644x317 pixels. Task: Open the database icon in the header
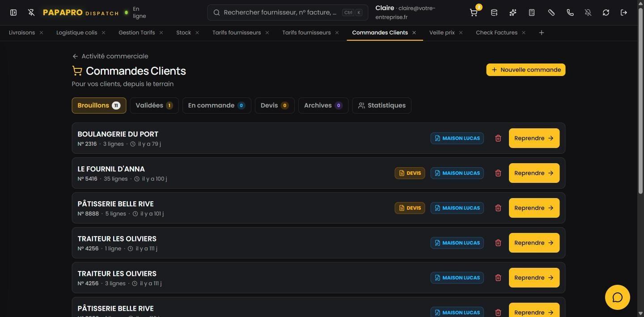(x=494, y=13)
